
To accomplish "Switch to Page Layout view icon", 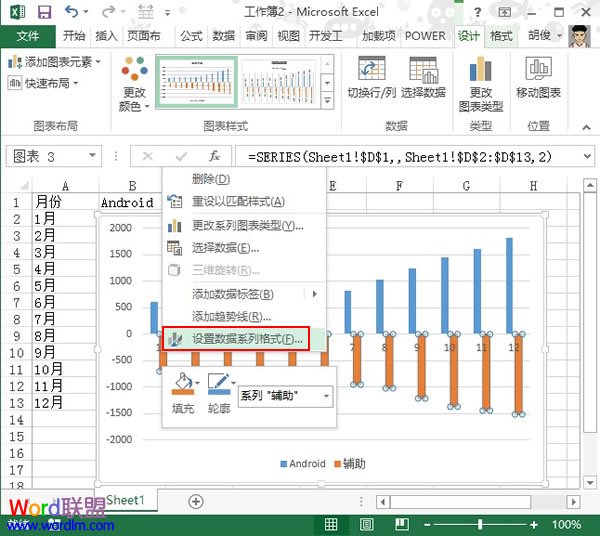I will coord(367,524).
